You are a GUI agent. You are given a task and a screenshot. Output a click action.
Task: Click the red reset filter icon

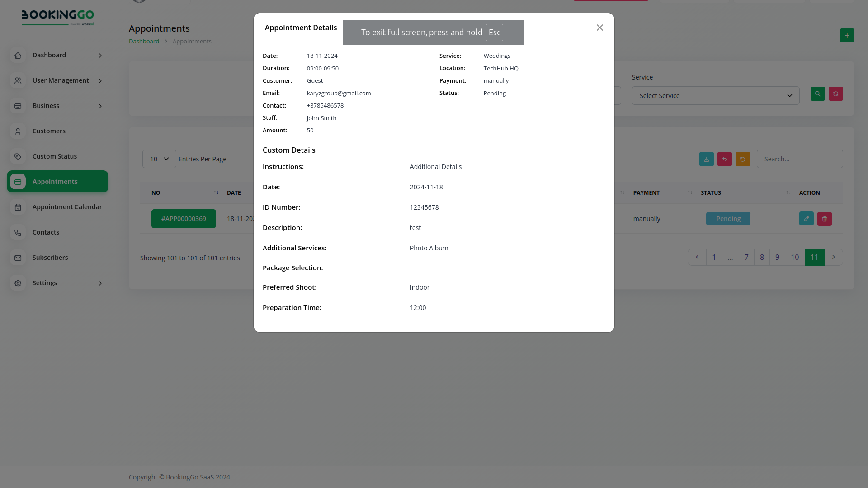point(835,94)
